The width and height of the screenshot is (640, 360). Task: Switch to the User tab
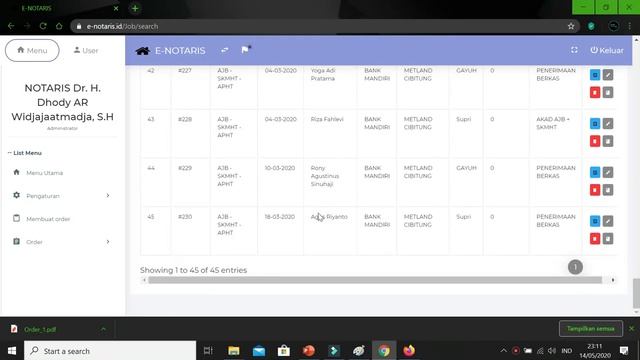click(86, 51)
